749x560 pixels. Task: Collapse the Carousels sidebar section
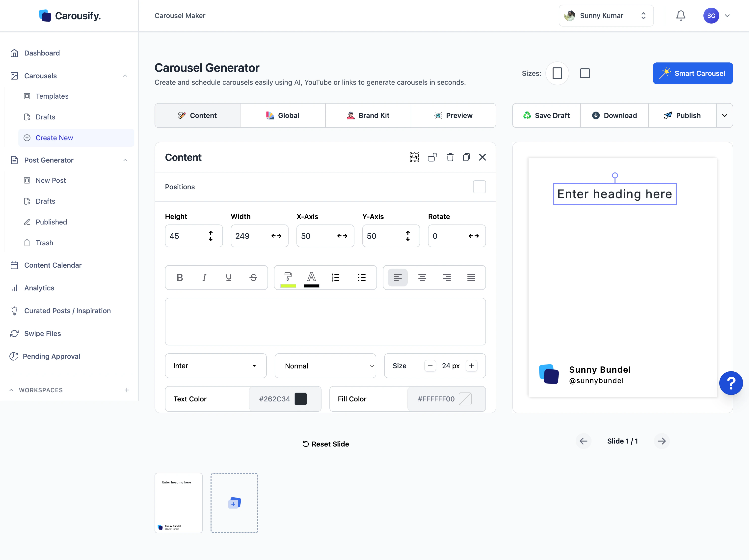coord(125,76)
